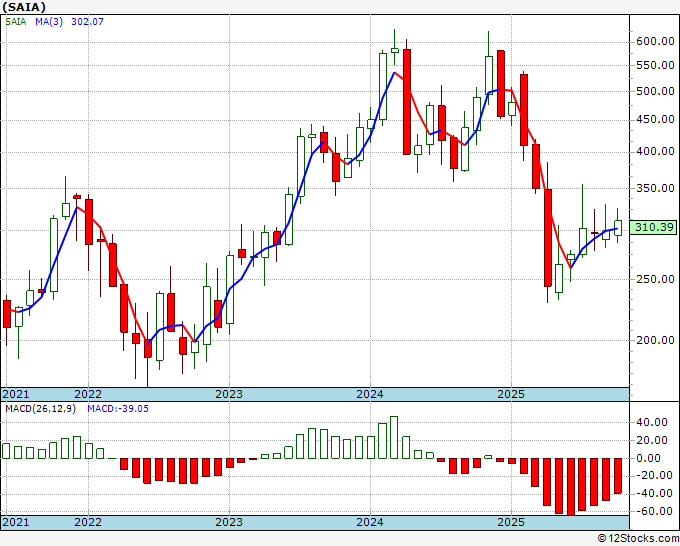The image size is (680, 546).
Task: Click the 500.00 price axis label
Action: click(x=655, y=91)
